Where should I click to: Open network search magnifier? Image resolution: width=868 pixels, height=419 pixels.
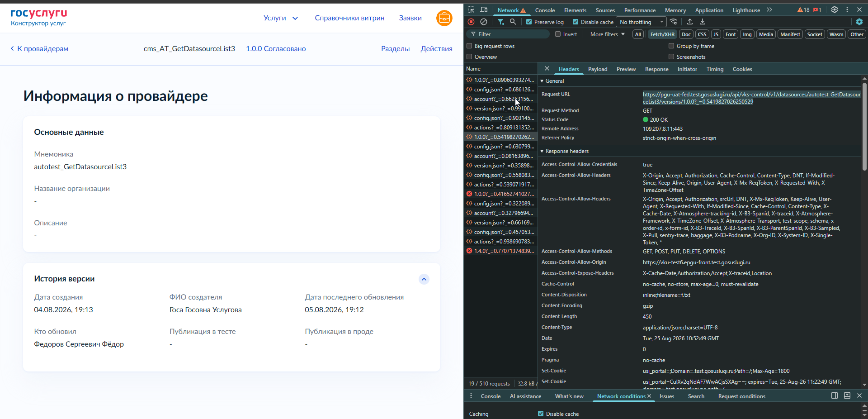513,22
